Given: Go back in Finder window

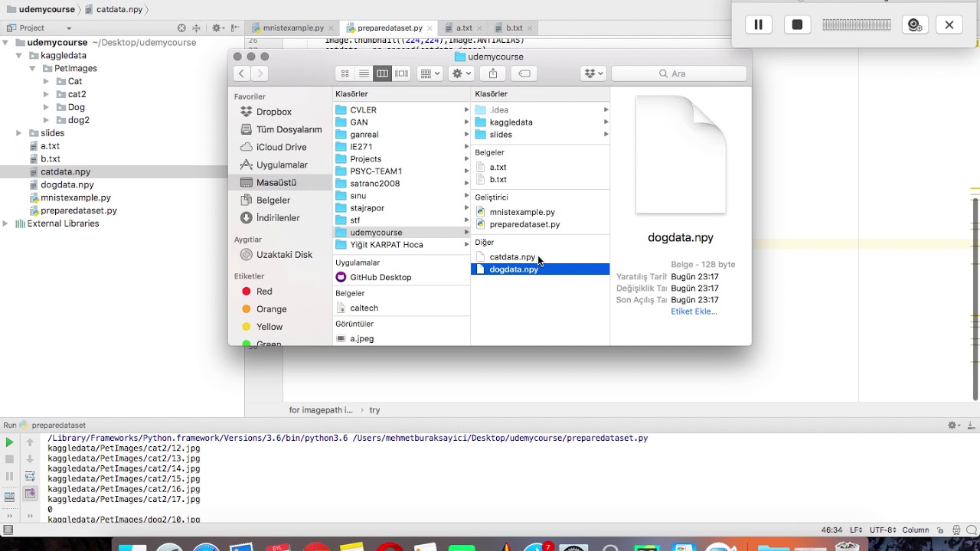Looking at the screenshot, I should [241, 73].
